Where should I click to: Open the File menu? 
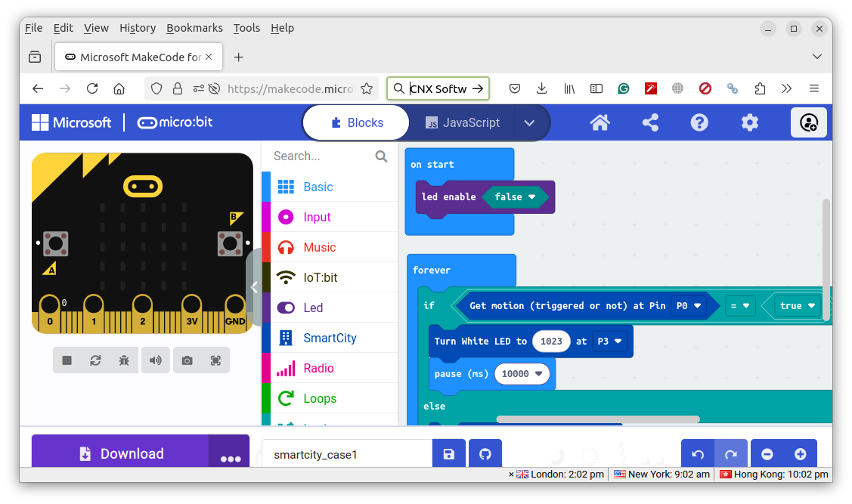pos(34,28)
